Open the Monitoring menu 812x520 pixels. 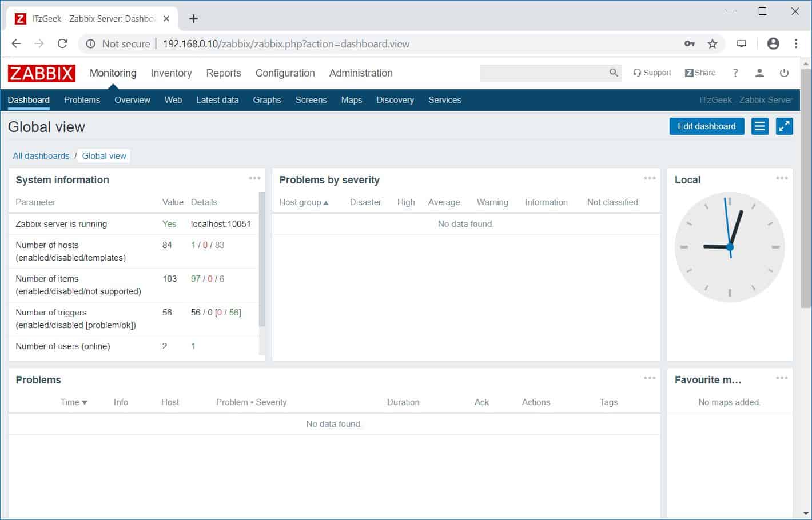click(113, 73)
